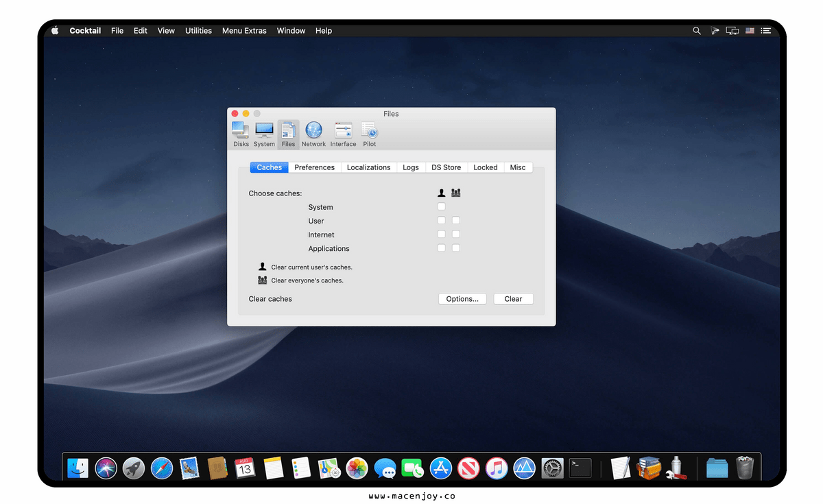Open the Pilot section in toolbar
823x504 pixels.
(x=369, y=134)
